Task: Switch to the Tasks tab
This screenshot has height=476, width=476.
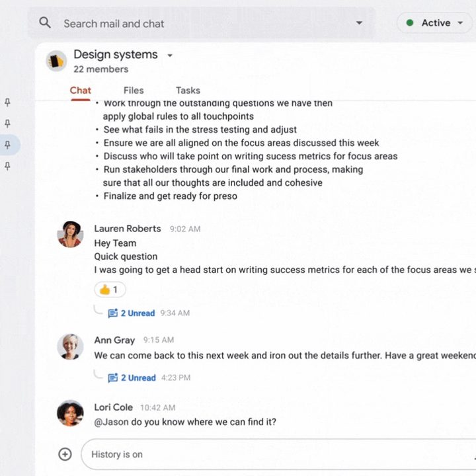Action: (188, 91)
